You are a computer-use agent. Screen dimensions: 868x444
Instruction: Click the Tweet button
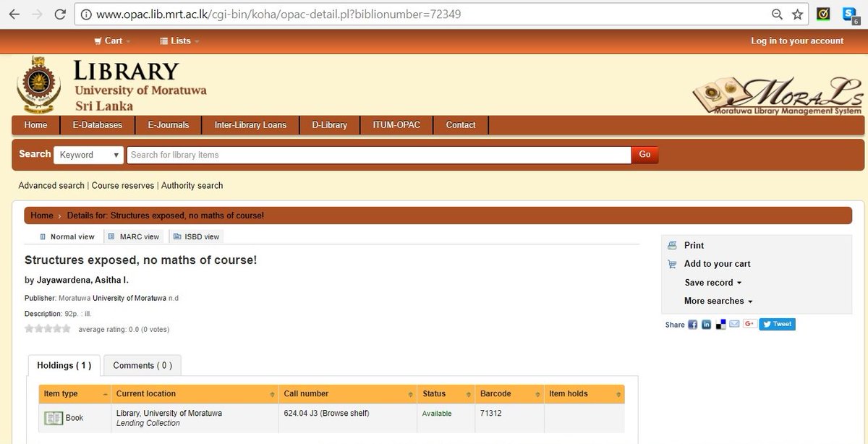778,324
